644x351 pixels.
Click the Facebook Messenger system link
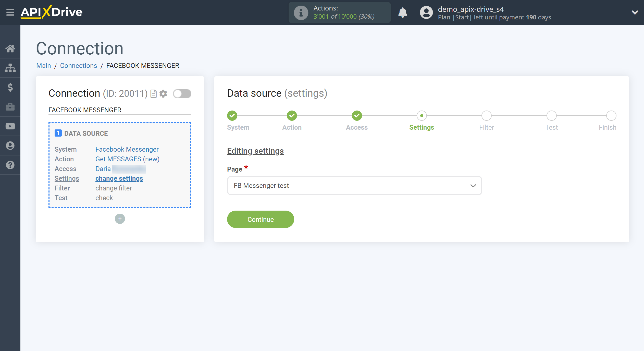click(127, 149)
